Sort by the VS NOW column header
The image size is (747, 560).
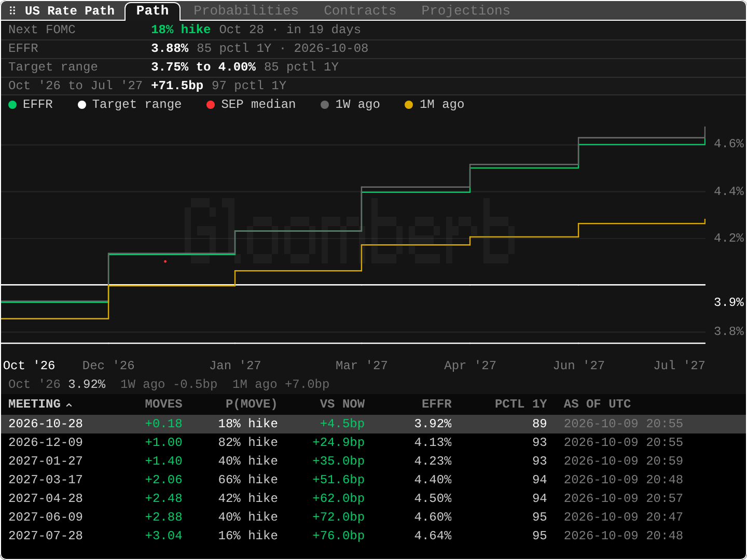click(x=342, y=404)
